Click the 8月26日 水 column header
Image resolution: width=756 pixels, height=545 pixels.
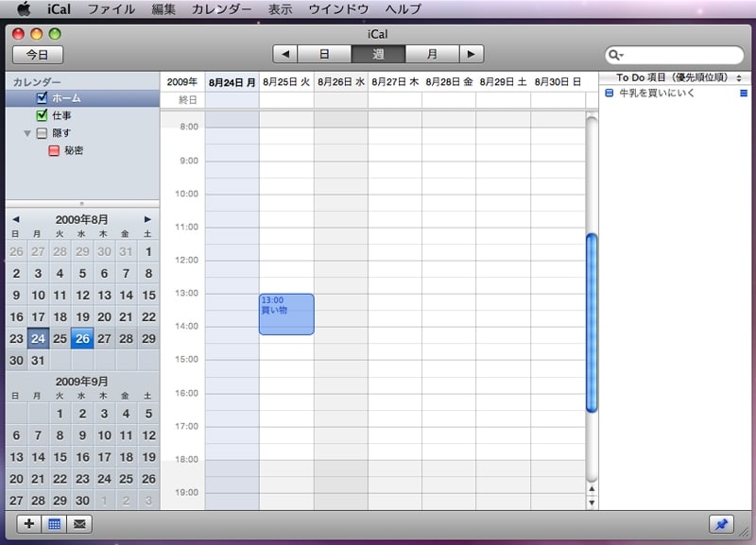pyautogui.click(x=341, y=82)
